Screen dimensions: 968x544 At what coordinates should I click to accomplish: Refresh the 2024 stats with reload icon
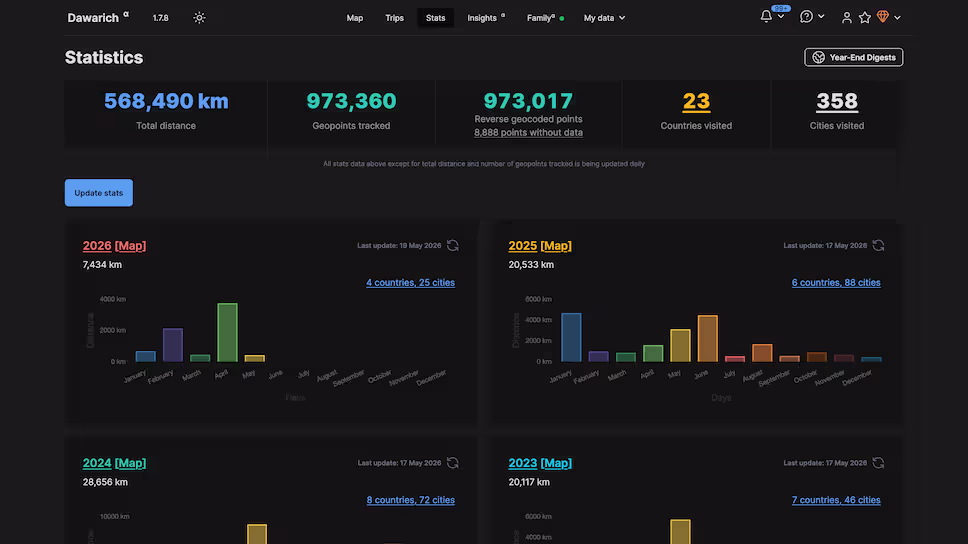click(453, 463)
